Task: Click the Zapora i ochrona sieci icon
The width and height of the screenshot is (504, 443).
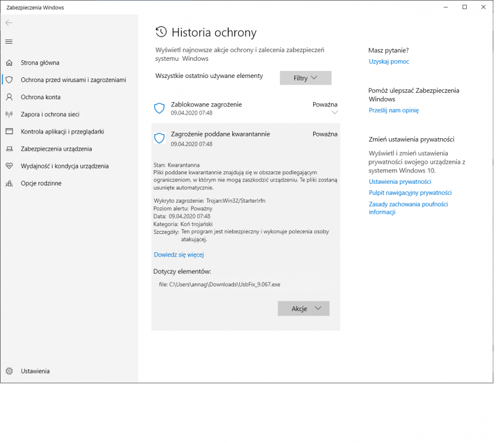Action: pos(9,114)
